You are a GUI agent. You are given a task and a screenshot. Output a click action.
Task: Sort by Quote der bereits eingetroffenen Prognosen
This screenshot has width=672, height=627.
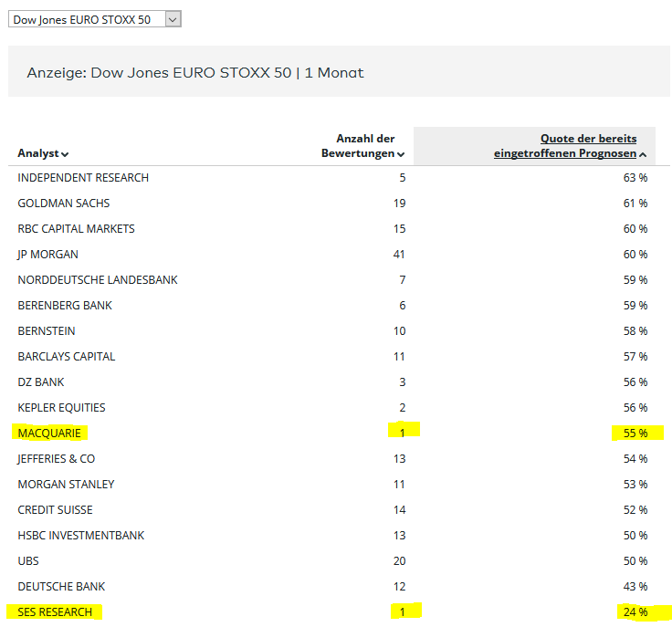pyautogui.click(x=564, y=146)
